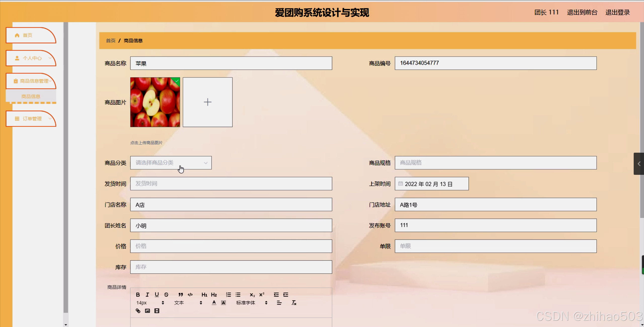This screenshot has height=327, width=644.
Task: Click the video insert icon
Action: click(157, 311)
